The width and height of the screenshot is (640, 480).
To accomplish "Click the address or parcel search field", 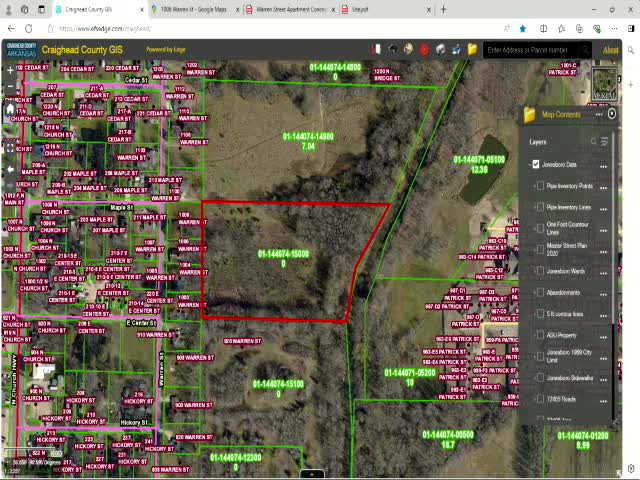I will coord(535,49).
